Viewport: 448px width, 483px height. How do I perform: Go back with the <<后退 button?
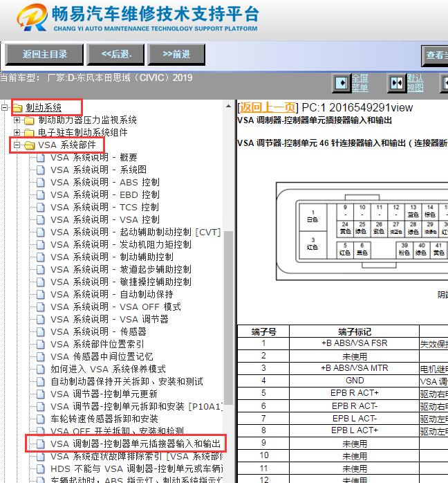click(115, 54)
